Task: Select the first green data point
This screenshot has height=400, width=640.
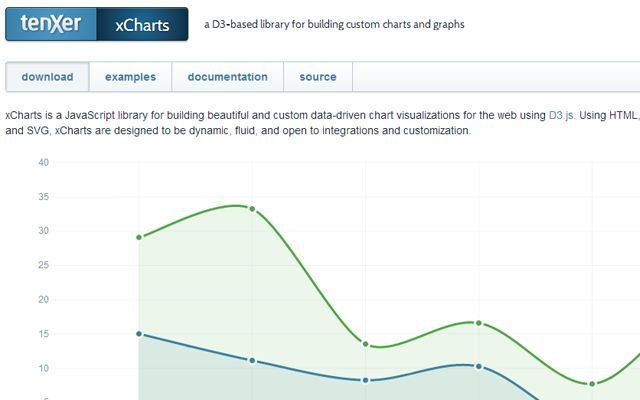Action: (x=139, y=237)
